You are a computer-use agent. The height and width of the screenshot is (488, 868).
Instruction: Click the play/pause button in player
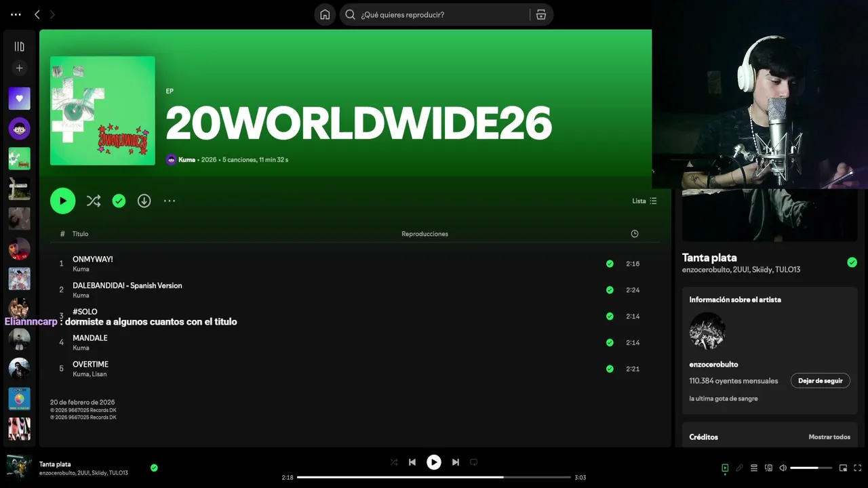pos(433,462)
